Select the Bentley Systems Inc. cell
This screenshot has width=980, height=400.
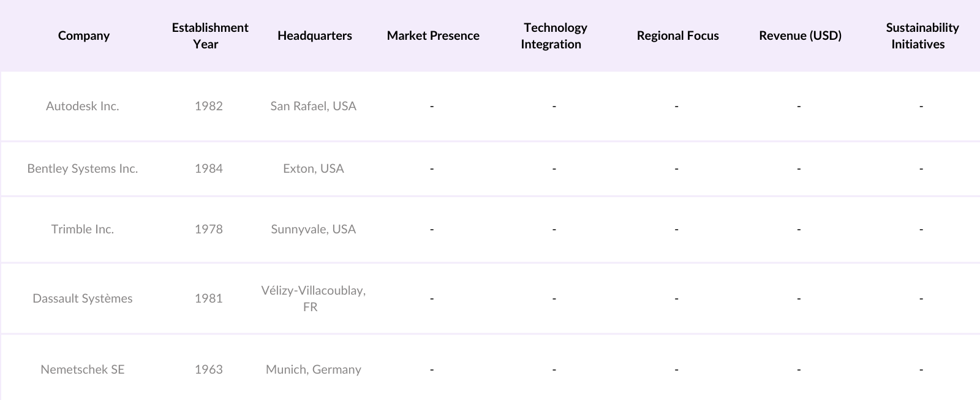click(83, 168)
